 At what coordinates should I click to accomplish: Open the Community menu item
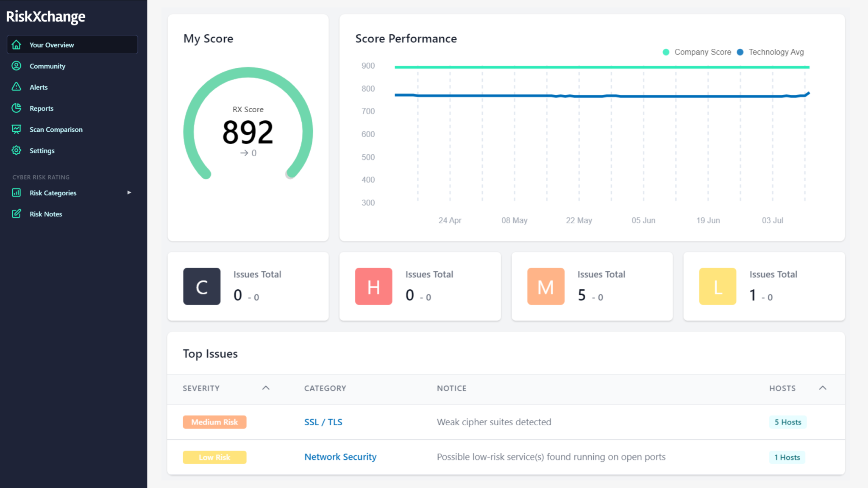coord(47,66)
